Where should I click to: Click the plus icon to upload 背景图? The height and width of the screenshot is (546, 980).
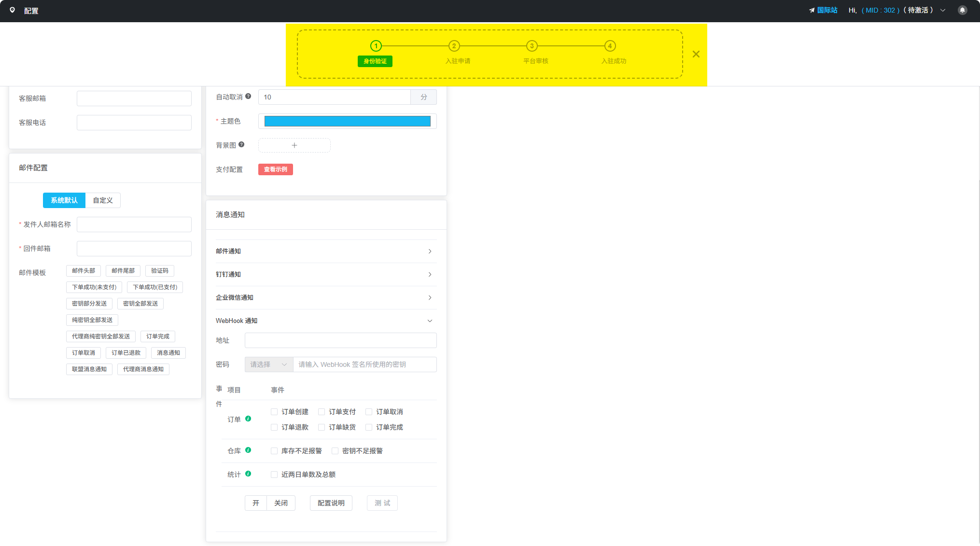(x=294, y=145)
